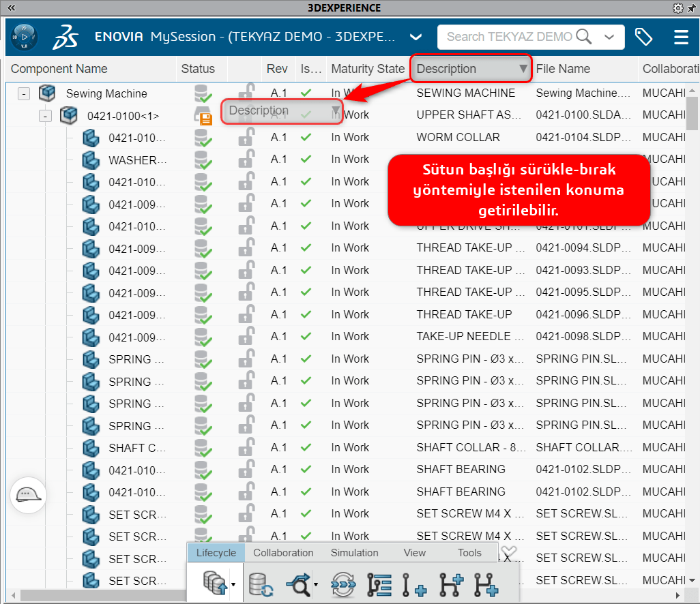The width and height of the screenshot is (700, 604).
Task: Open the Description column filter arrow
Action: [523, 69]
